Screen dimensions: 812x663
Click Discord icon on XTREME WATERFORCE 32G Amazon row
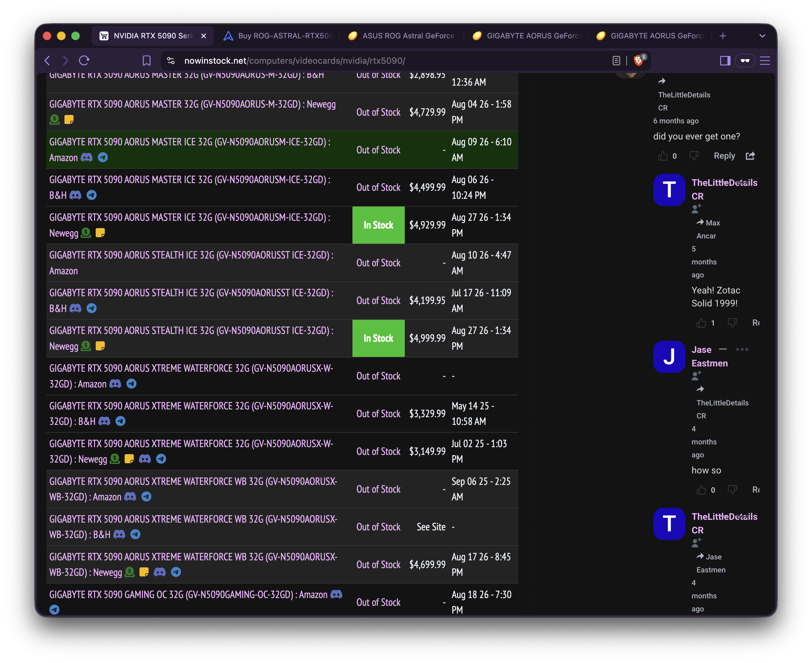115,384
